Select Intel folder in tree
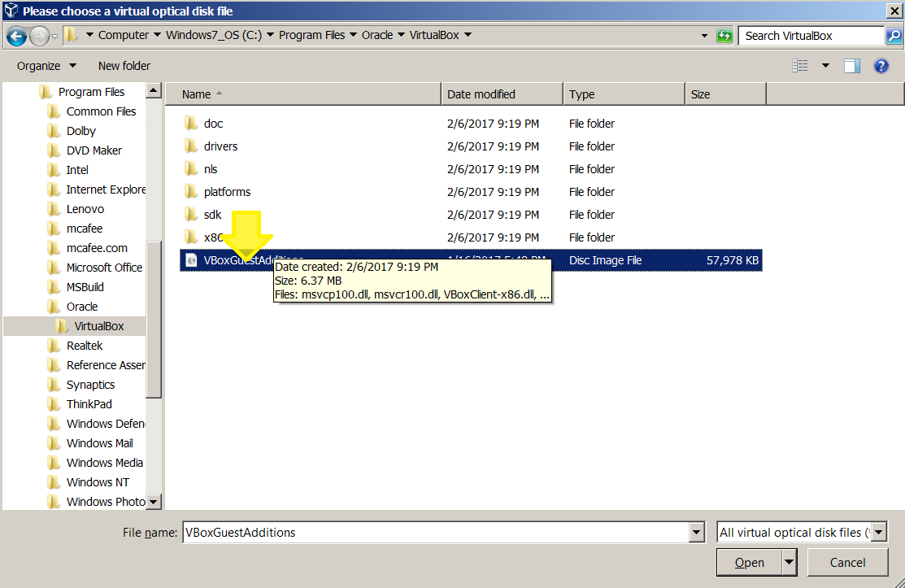The height and width of the screenshot is (588, 905). point(77,170)
